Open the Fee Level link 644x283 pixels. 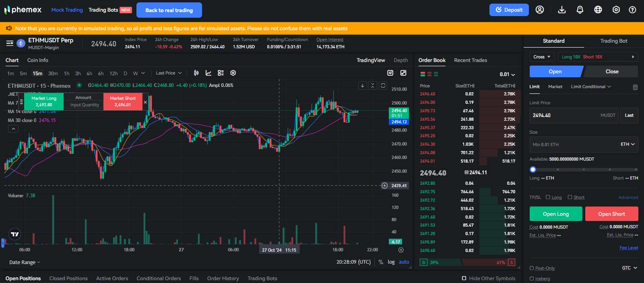tap(629, 248)
